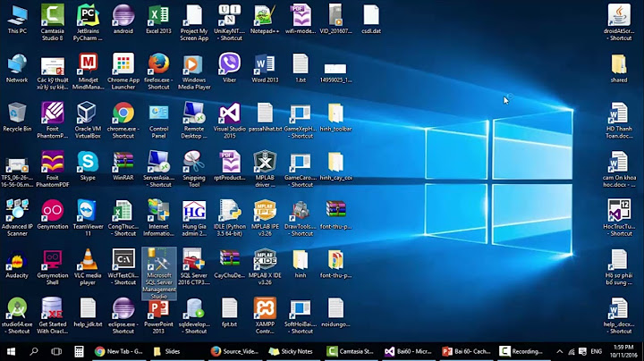Expand hidden system tray icons chevron

coord(559,351)
